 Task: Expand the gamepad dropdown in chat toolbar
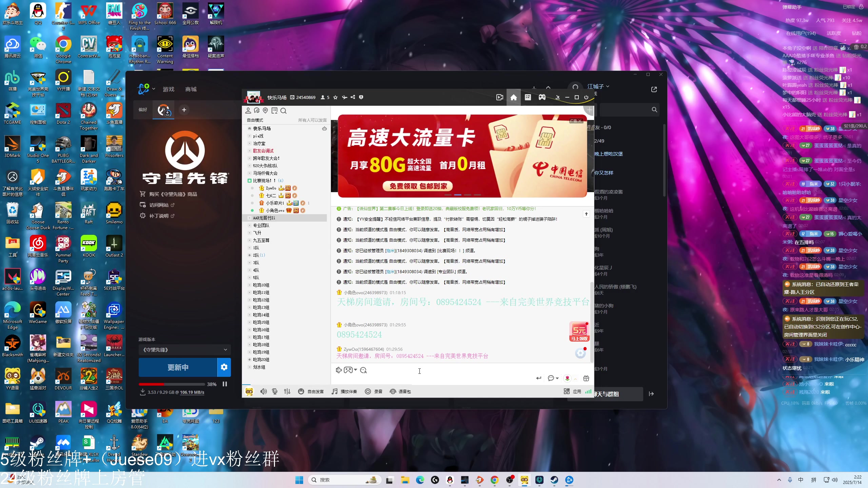click(355, 370)
